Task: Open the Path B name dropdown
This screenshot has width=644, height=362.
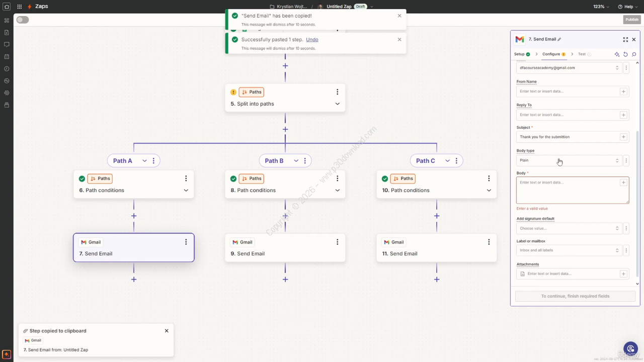Action: (x=296, y=161)
